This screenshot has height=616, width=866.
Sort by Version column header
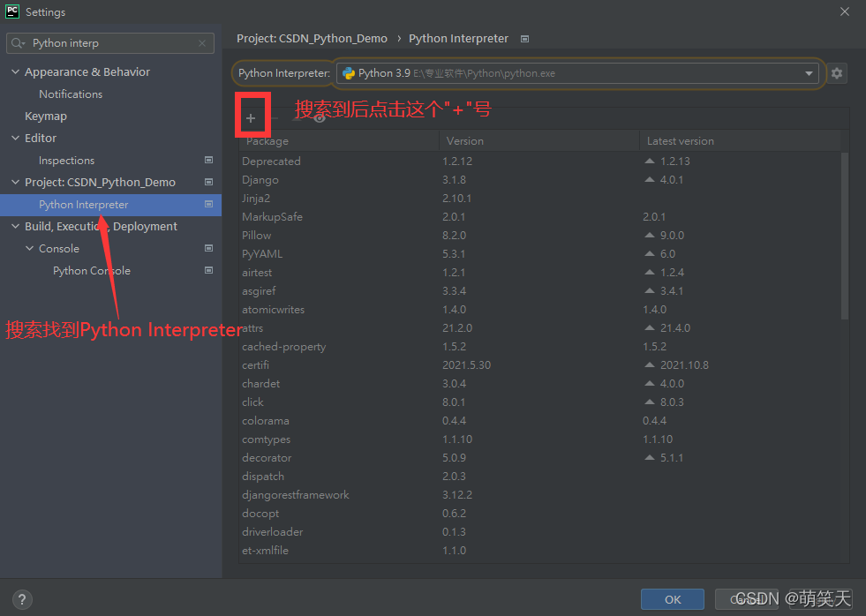(539, 140)
